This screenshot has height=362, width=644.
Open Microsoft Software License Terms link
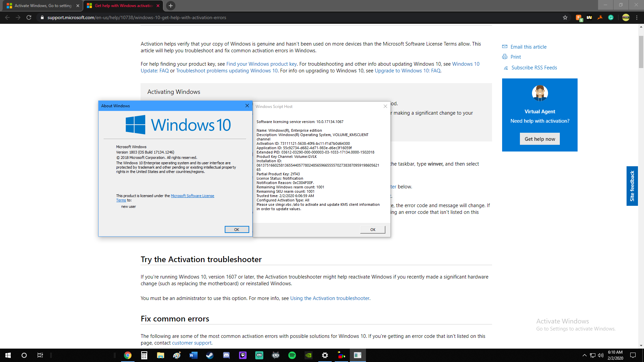[192, 196]
